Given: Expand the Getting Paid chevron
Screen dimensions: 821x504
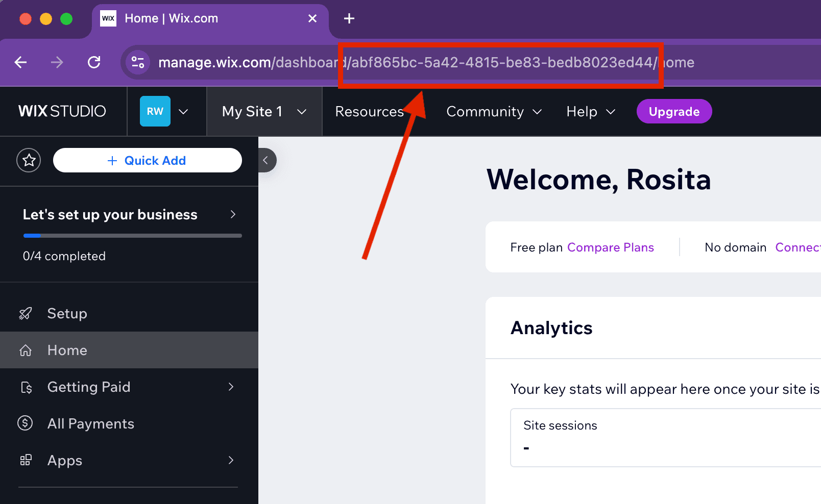Looking at the screenshot, I should click(231, 387).
